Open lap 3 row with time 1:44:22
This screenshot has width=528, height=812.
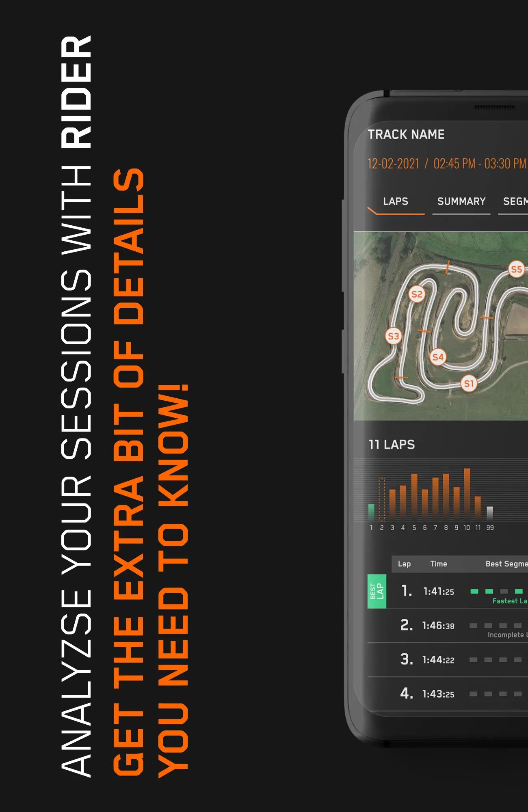(x=448, y=660)
